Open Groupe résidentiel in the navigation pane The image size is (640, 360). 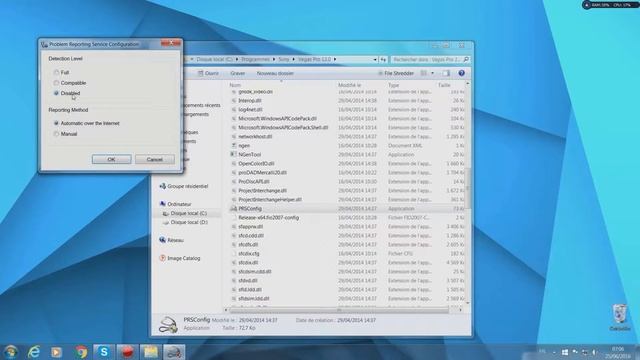coord(187,186)
